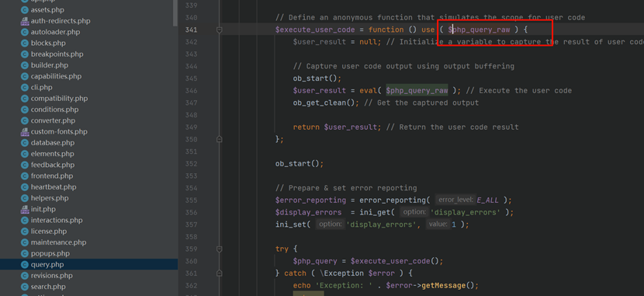Click the cli.php file icon
Viewport: 644px width, 296px height.
click(24, 88)
